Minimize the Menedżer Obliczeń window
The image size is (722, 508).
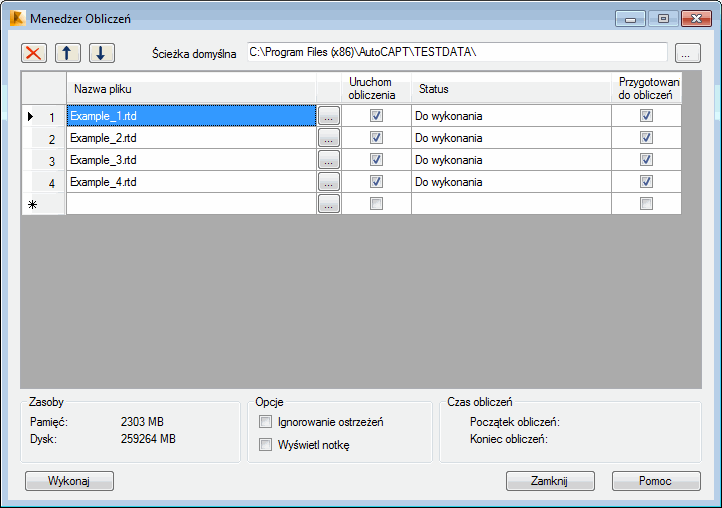pyautogui.click(x=630, y=19)
